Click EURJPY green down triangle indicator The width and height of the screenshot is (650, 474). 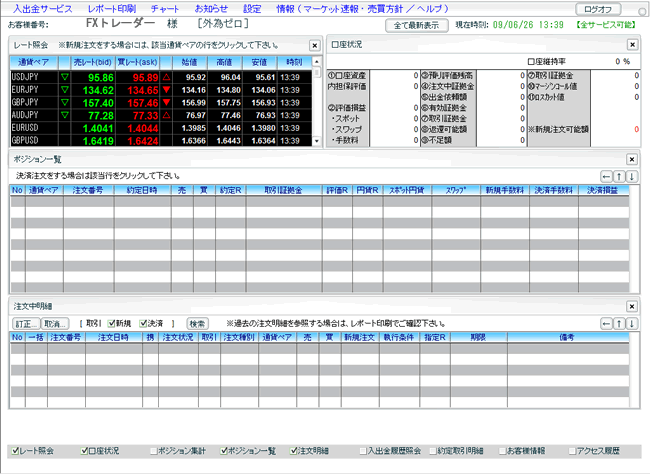point(65,90)
